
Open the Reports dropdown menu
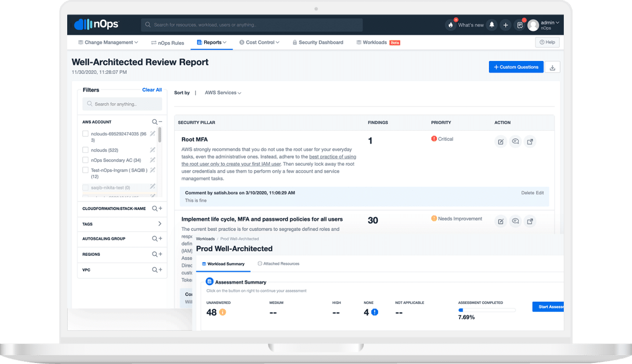(212, 43)
